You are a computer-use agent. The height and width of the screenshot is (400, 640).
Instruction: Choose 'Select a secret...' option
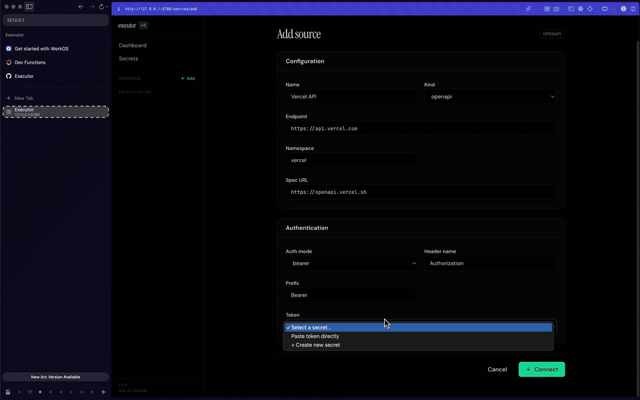point(418,327)
